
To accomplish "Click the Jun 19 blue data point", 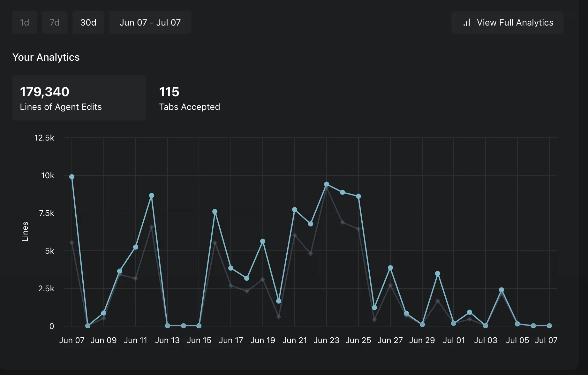I will [x=263, y=241].
